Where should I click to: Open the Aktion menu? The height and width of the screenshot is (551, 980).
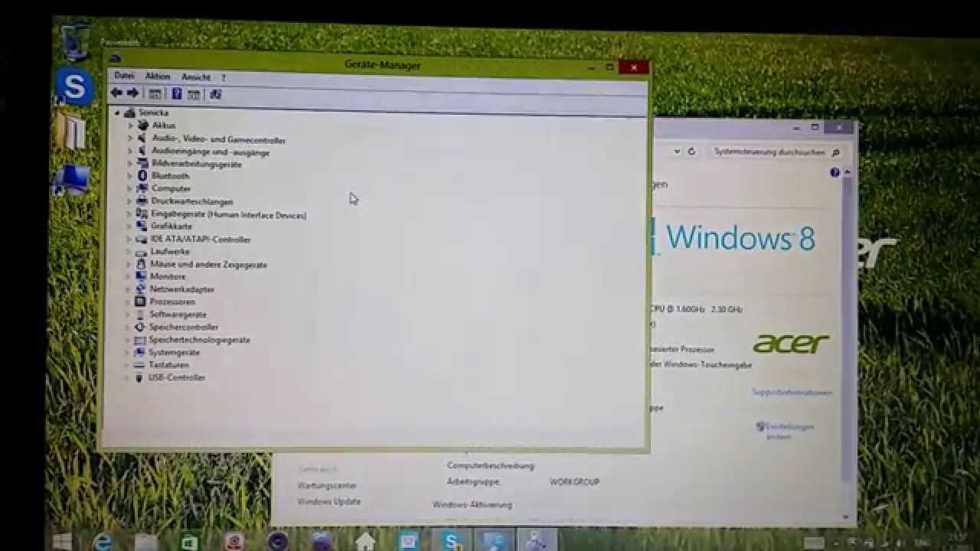pyautogui.click(x=158, y=77)
